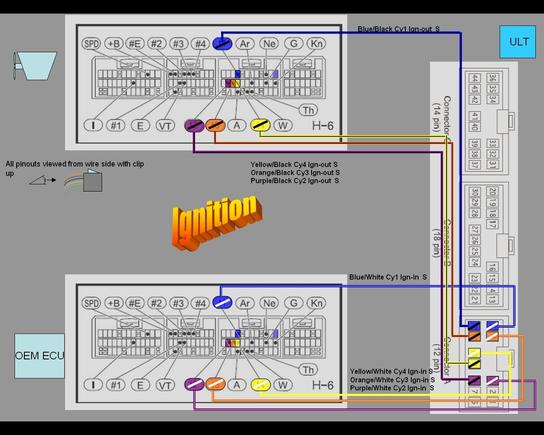The height and width of the screenshot is (435, 544).
Task: Select the Th pin label in the upper H-6 diagram
Action: point(308,110)
